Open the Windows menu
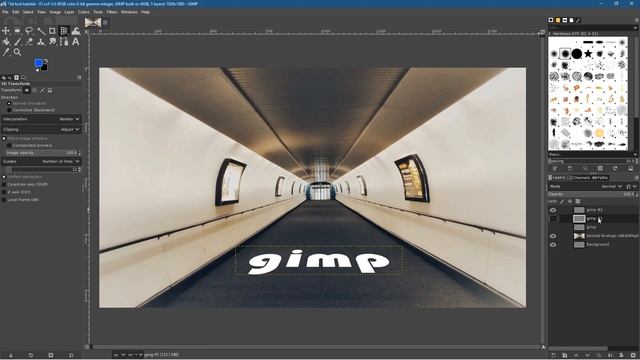The height and width of the screenshot is (360, 640). coord(129,12)
